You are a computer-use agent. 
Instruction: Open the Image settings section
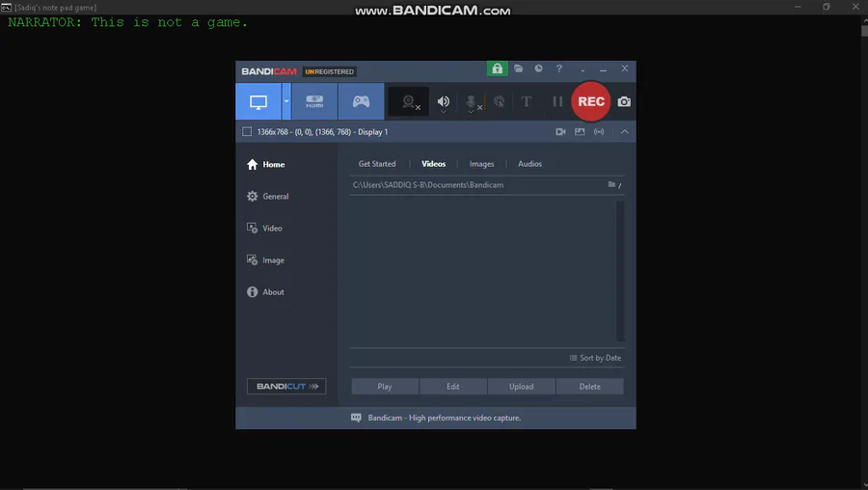click(266, 260)
